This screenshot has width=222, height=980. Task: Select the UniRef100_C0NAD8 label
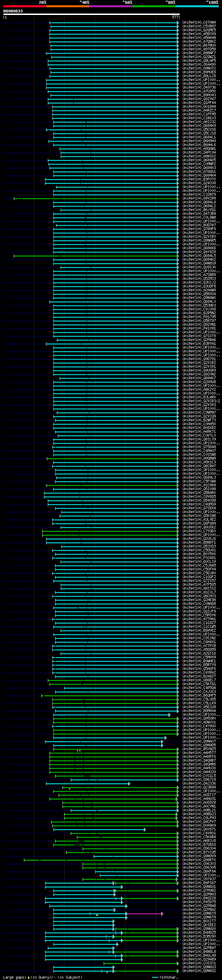pos(199,604)
